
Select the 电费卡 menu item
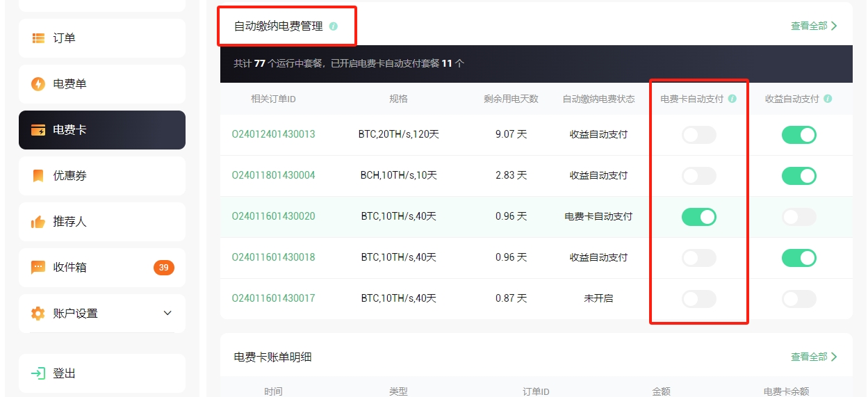pyautogui.click(x=102, y=130)
